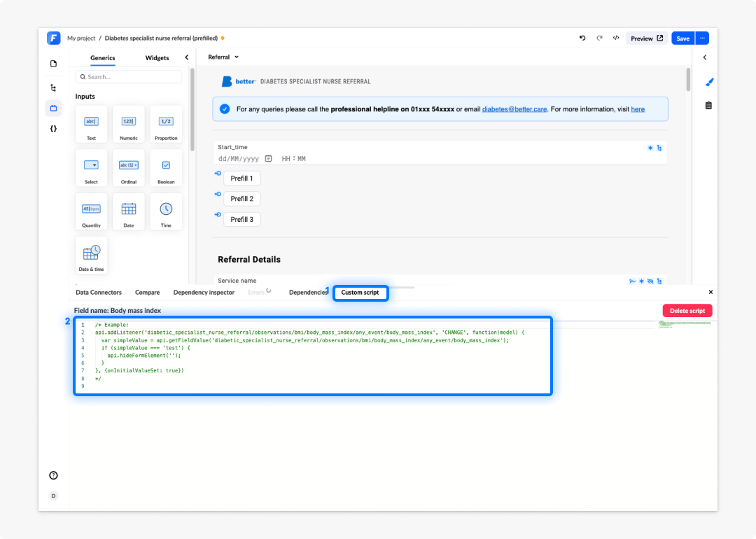Open the page icon in left sidebar
The image size is (756, 539).
53,64
